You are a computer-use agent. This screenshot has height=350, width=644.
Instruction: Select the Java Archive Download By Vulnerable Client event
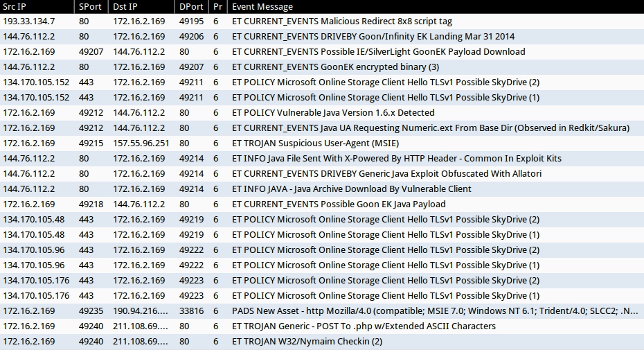tap(351, 189)
